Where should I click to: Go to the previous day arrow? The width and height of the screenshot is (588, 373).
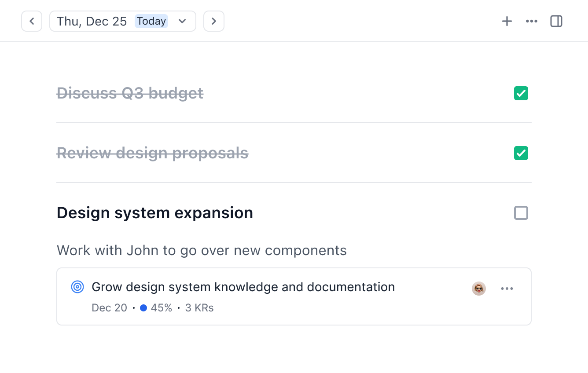tap(32, 21)
